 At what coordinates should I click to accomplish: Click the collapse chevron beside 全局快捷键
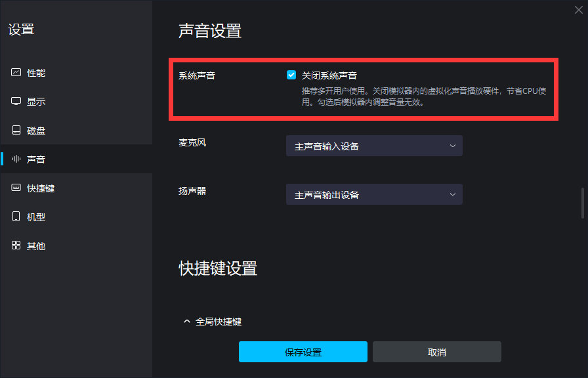coord(186,322)
